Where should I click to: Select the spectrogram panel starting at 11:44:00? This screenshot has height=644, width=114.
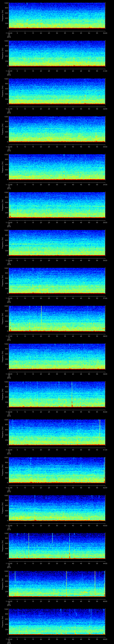[x=57, y=584]
